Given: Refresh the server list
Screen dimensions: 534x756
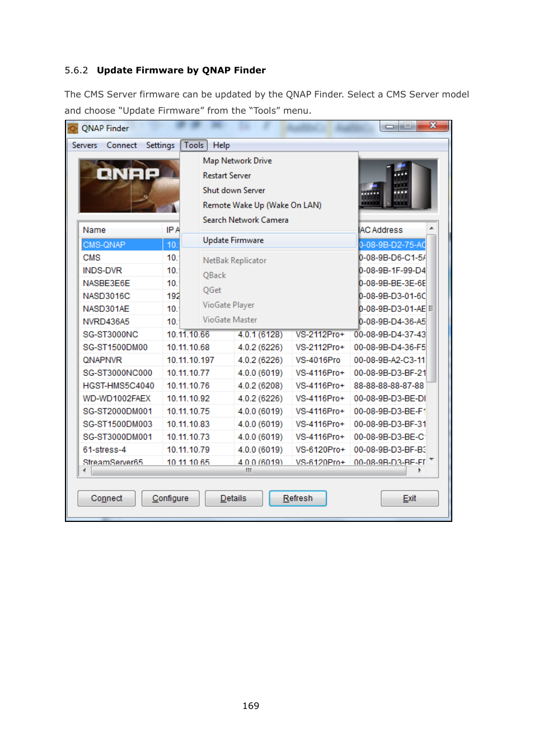Looking at the screenshot, I should coord(298,498).
